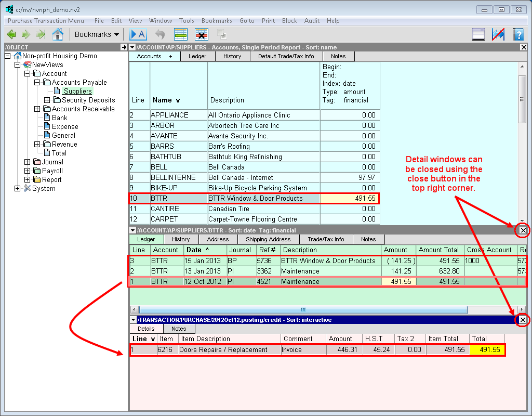Click the crossed-out window icon
The image size is (532, 416).
(x=498, y=34)
